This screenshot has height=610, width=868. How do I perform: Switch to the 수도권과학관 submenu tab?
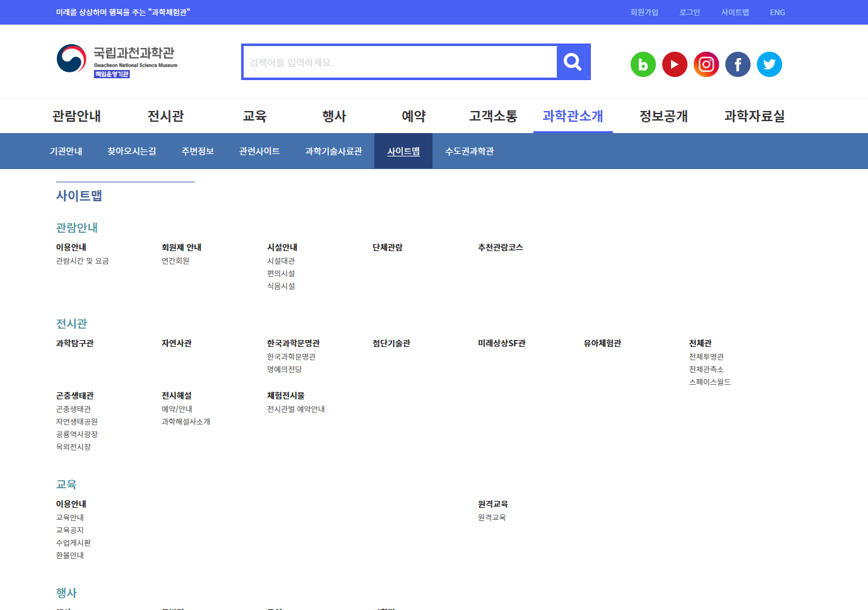(469, 151)
